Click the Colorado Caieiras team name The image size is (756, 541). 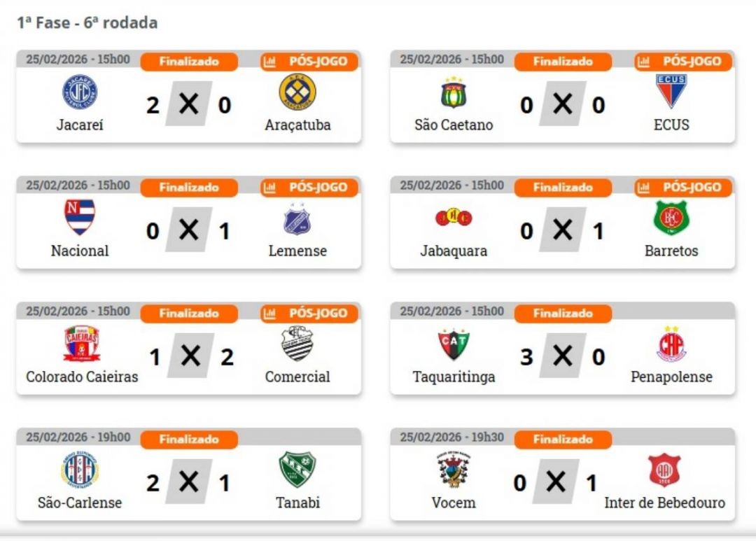[x=82, y=377]
